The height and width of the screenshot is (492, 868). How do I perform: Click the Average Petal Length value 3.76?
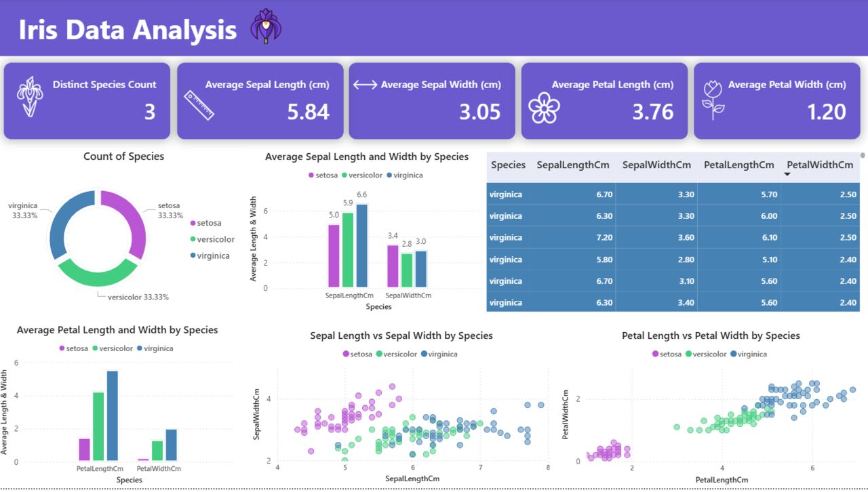pos(653,111)
